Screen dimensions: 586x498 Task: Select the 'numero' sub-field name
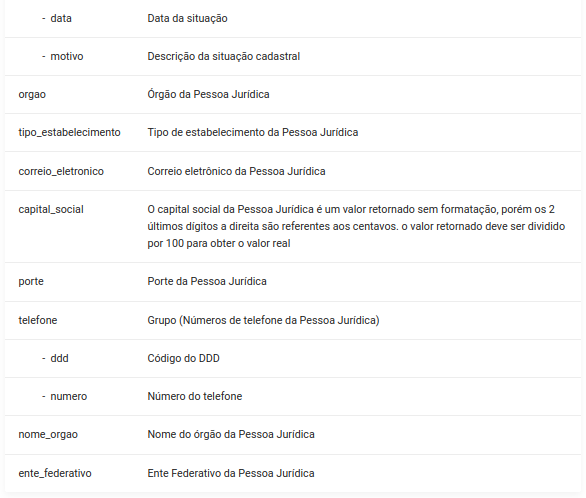[x=69, y=396]
